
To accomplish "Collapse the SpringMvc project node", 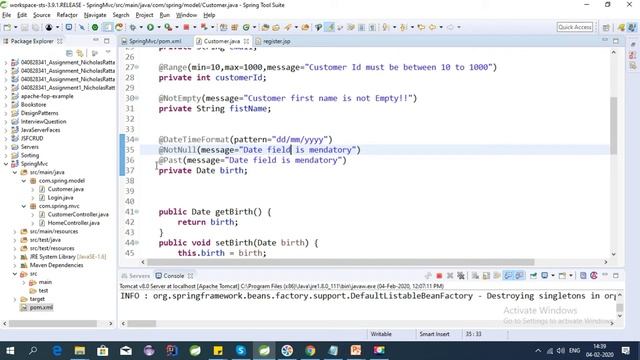I will [6, 164].
